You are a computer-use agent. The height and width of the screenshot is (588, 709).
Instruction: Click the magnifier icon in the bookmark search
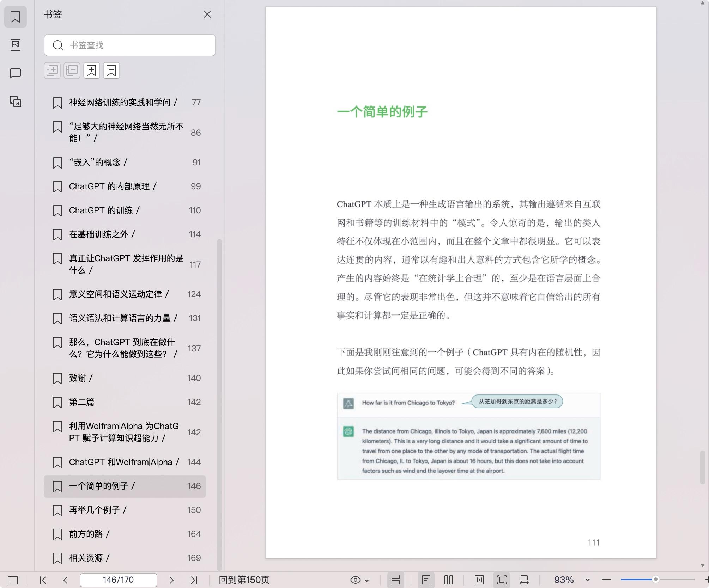[58, 45]
